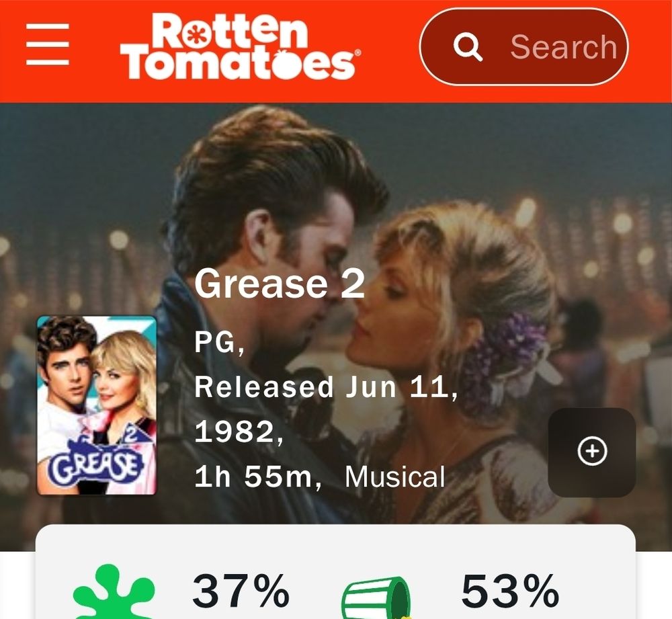Click the Released Jun 11, 1982 text
The height and width of the screenshot is (619, 672).
point(326,409)
